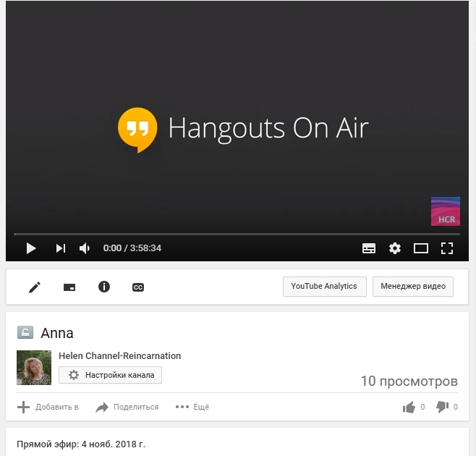The height and width of the screenshot is (456, 476).
Task: Mute the video volume
Action: 85,248
